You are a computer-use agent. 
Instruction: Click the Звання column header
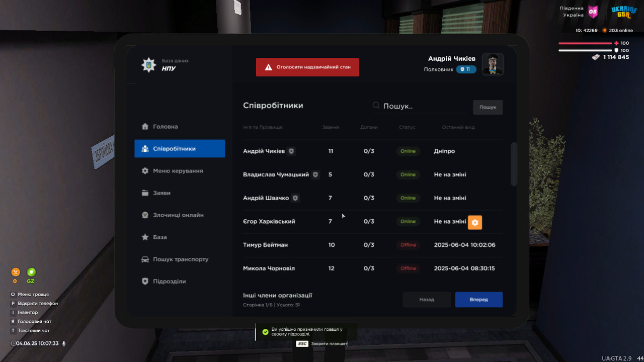point(331,127)
